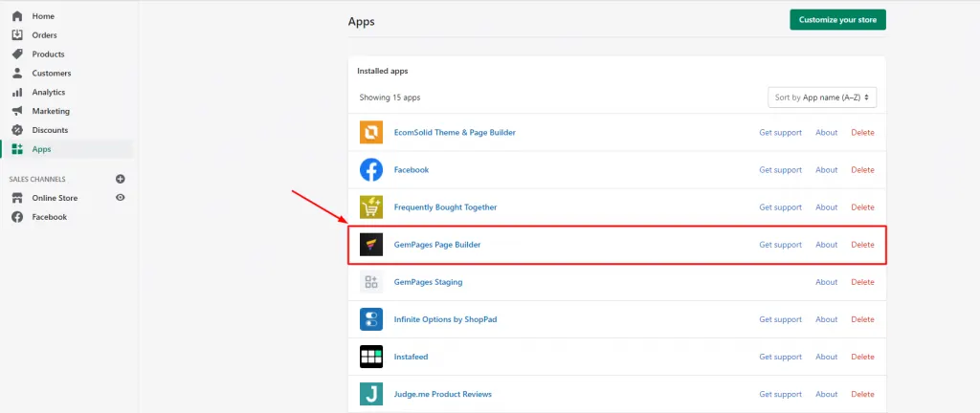Click About for Facebook app row
The width and height of the screenshot is (980, 413).
tap(826, 169)
